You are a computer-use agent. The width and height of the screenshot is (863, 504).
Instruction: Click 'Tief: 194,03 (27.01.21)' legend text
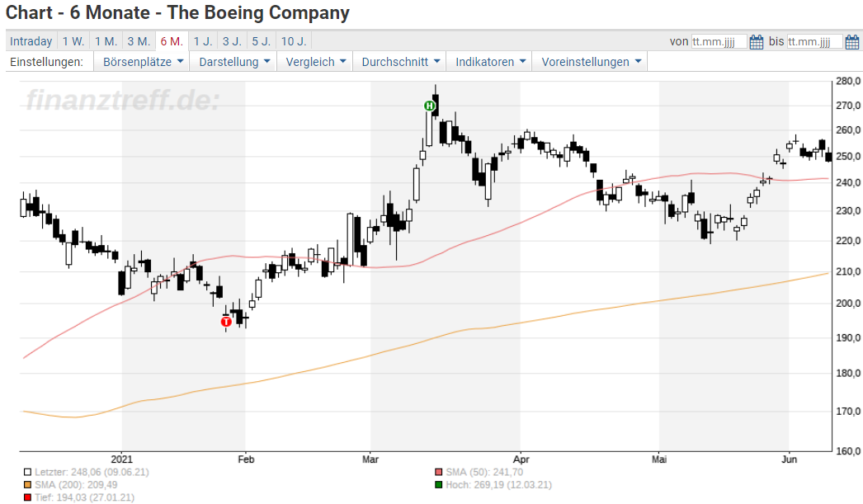point(84,497)
